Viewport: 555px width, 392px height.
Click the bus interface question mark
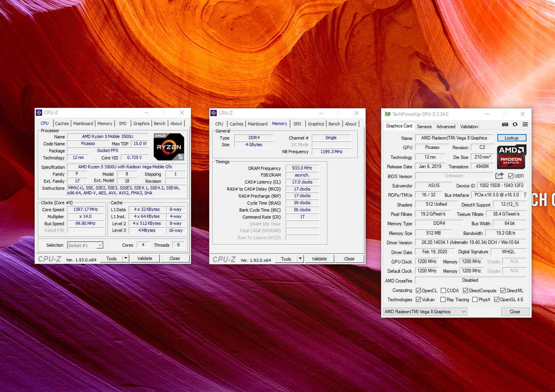pyautogui.click(x=525, y=195)
